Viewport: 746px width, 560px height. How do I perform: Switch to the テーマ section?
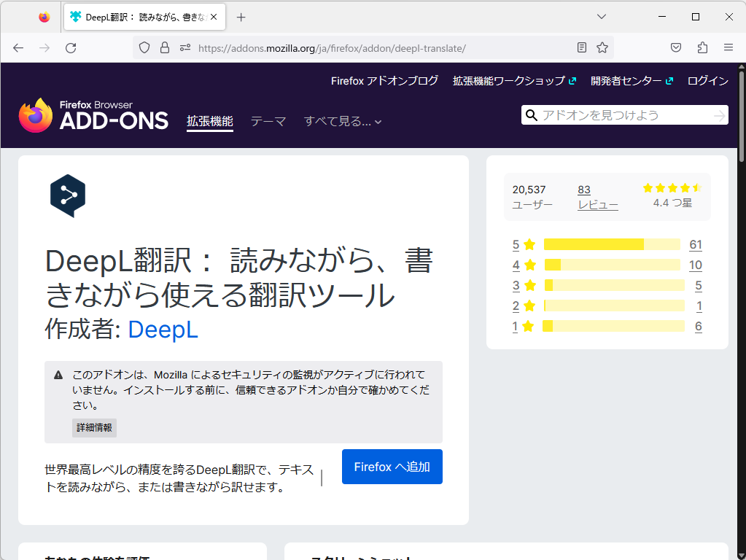(268, 121)
